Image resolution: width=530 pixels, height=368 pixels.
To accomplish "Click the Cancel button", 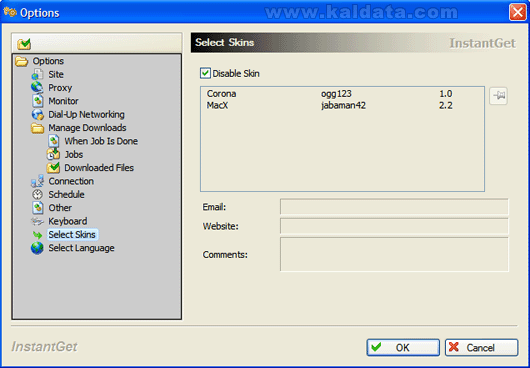I will click(481, 347).
